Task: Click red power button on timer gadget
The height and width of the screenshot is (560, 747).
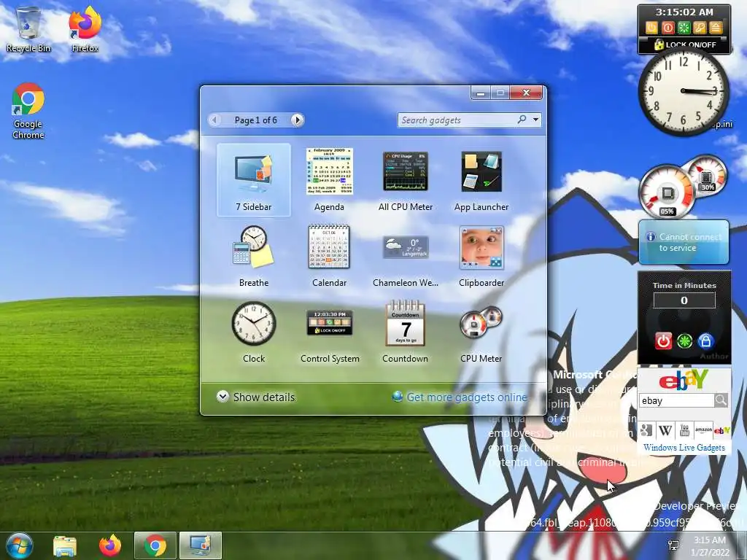Action: pos(663,341)
